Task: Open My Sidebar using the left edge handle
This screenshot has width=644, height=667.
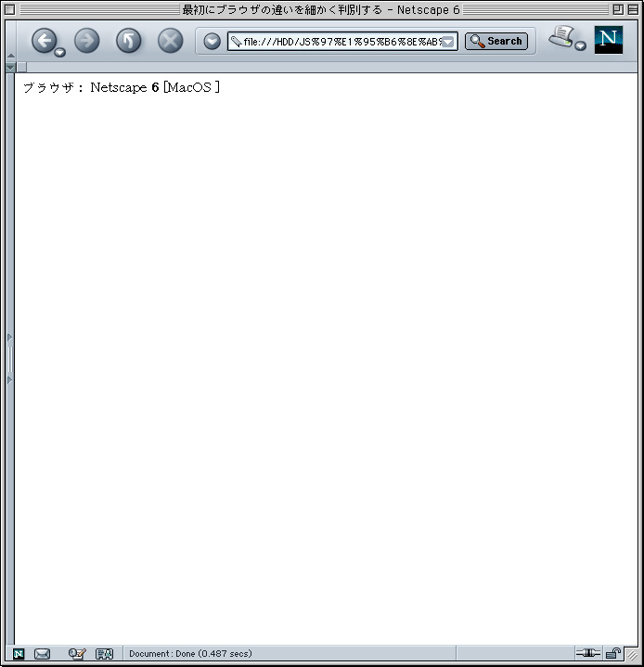Action: coord(10,359)
